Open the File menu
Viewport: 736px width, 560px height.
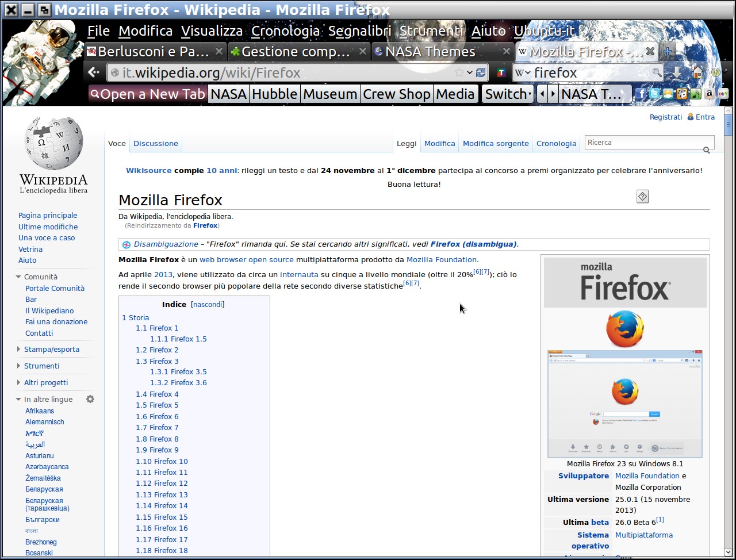(x=98, y=30)
